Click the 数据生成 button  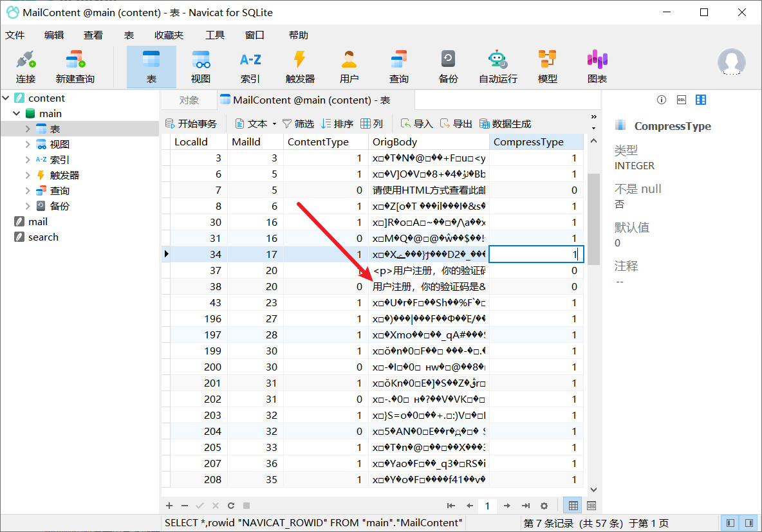(505, 124)
